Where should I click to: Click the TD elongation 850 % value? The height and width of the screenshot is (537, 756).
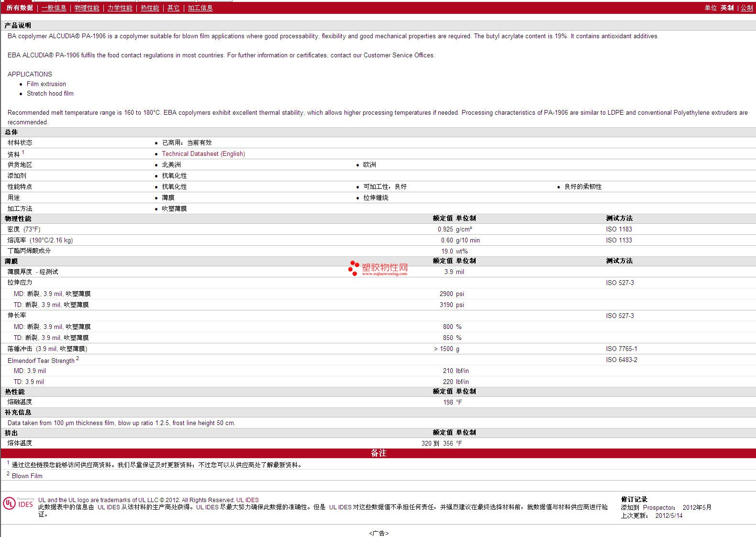pyautogui.click(x=452, y=338)
